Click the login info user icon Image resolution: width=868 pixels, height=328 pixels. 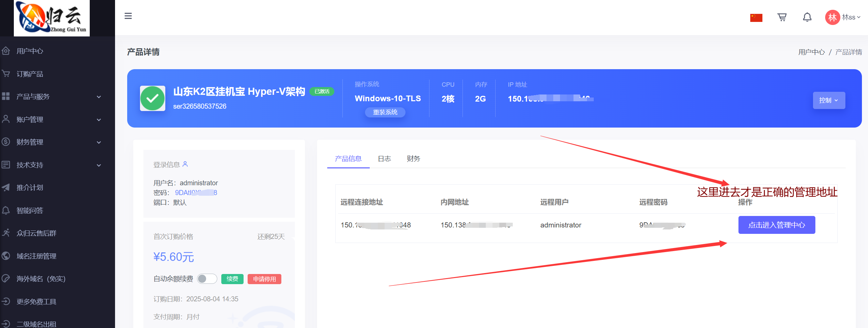185,164
